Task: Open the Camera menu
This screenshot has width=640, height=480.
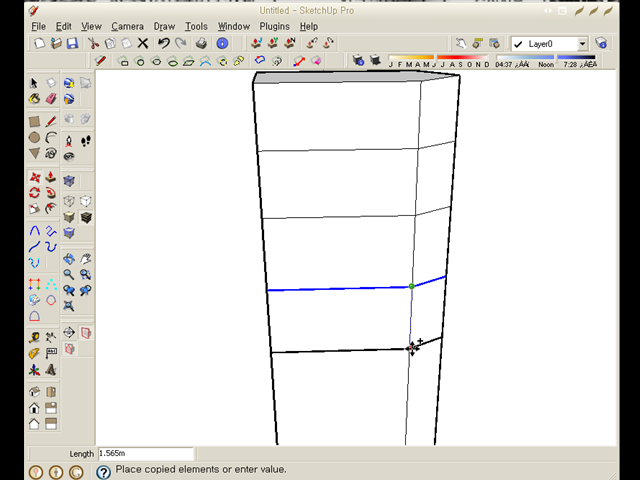Action: pos(127,27)
